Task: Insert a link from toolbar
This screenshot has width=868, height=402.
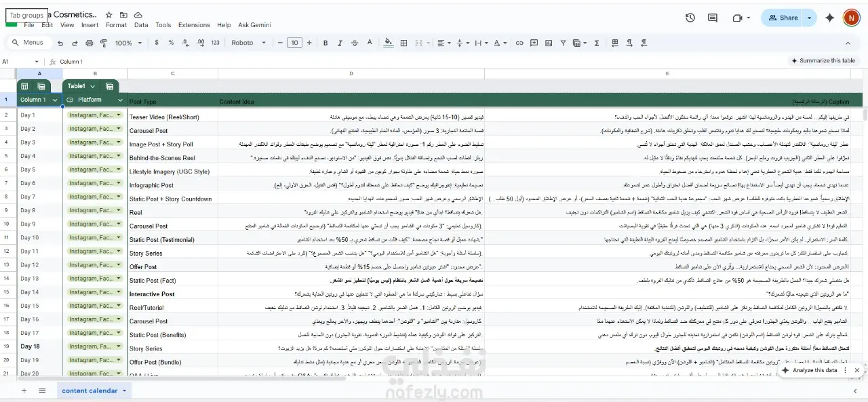Action: coord(519,43)
